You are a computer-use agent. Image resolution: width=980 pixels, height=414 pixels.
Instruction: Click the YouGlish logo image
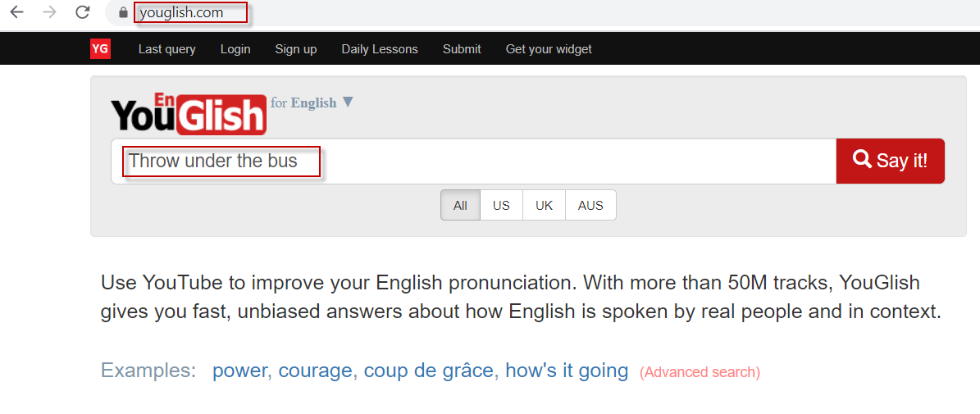(x=189, y=114)
